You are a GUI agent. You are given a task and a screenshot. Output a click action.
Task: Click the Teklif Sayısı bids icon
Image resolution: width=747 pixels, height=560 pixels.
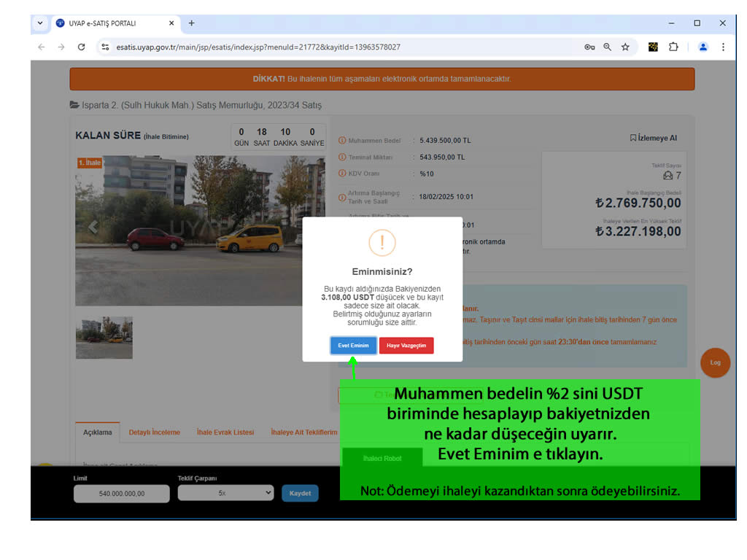[x=668, y=176]
